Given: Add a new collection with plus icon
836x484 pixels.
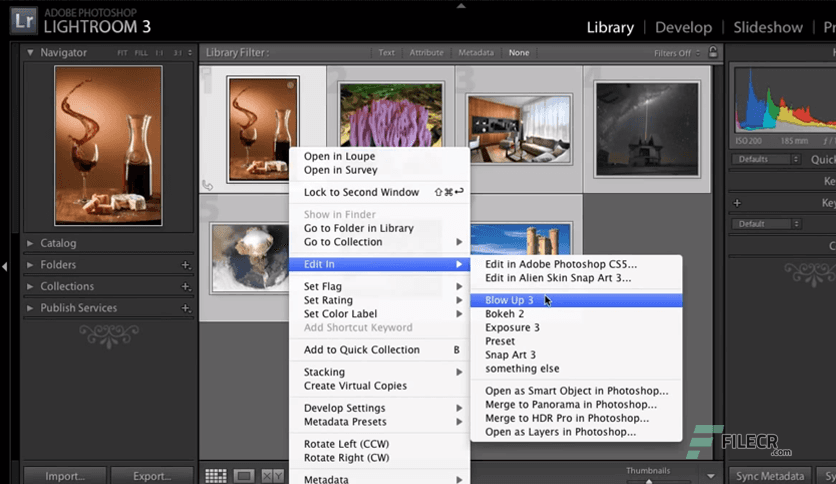Looking at the screenshot, I should 186,287.
